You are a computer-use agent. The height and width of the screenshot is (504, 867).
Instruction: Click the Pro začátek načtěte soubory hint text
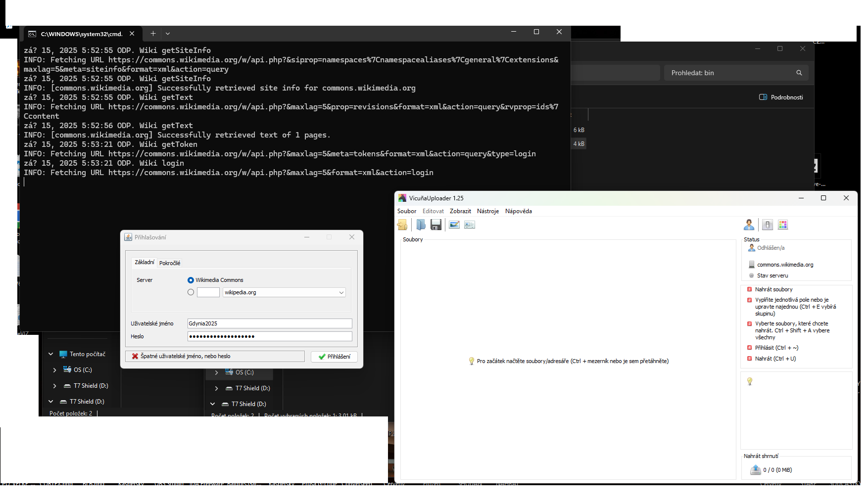(x=573, y=361)
